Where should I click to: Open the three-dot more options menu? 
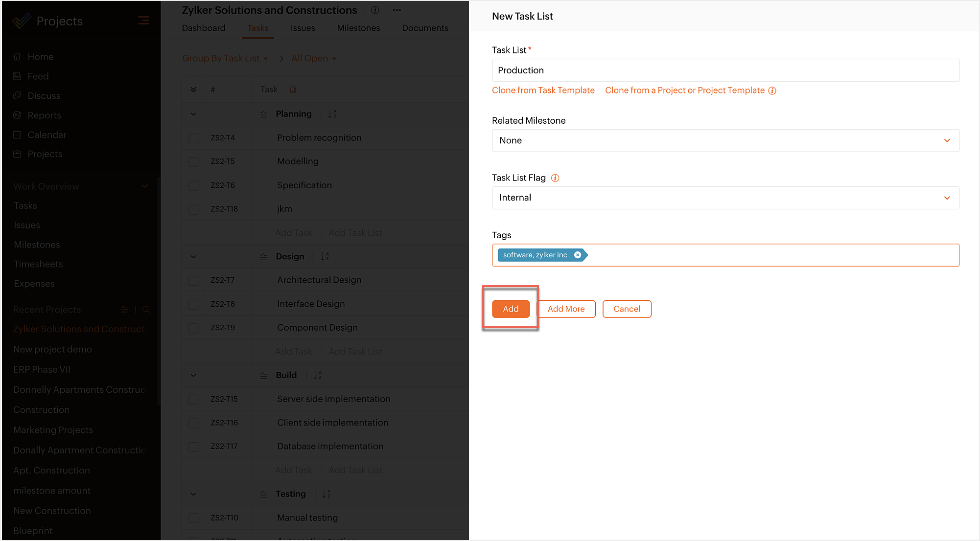tap(397, 10)
